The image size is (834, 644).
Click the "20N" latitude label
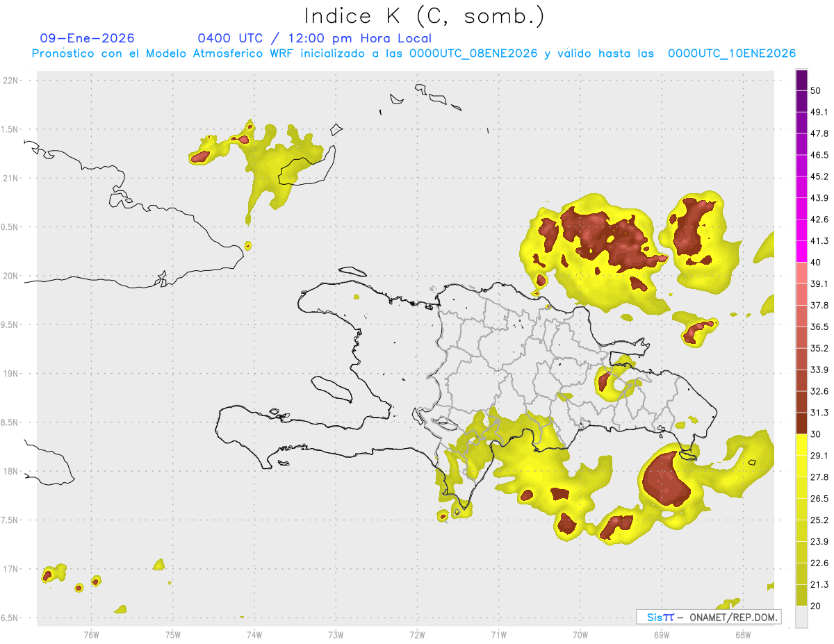coord(11,276)
